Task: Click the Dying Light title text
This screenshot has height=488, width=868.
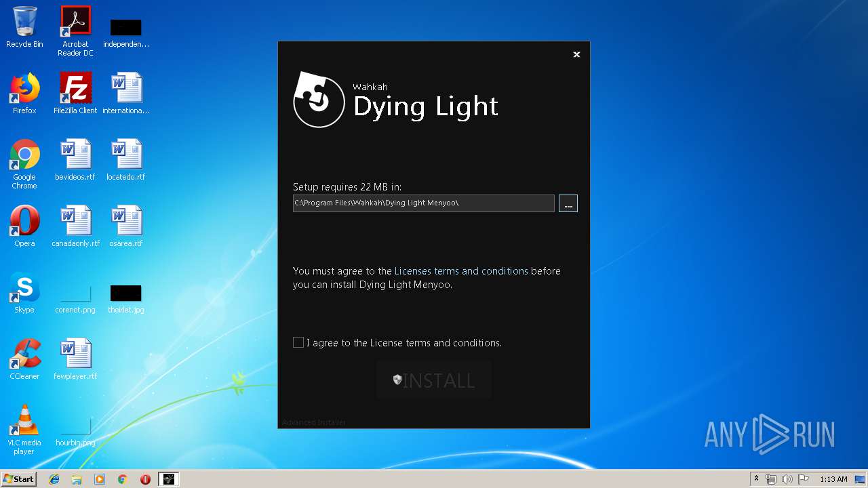Action: click(426, 107)
